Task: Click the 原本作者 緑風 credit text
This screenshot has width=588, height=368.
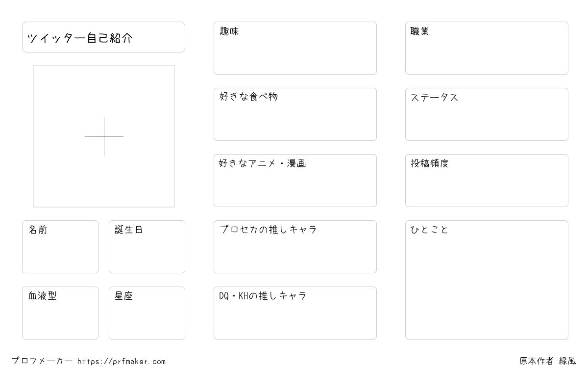Action: (548, 361)
